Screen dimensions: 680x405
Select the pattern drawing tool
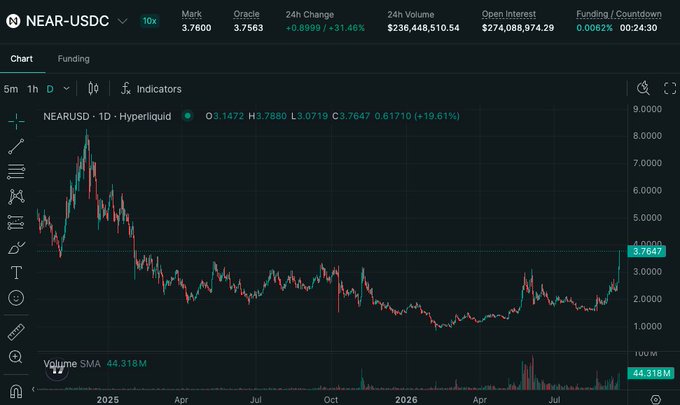[16, 197]
